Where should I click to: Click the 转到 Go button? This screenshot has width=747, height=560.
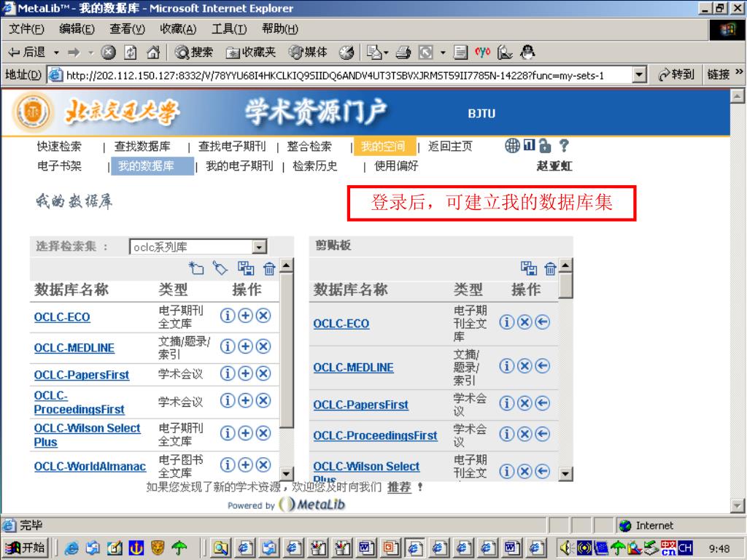coord(676,75)
